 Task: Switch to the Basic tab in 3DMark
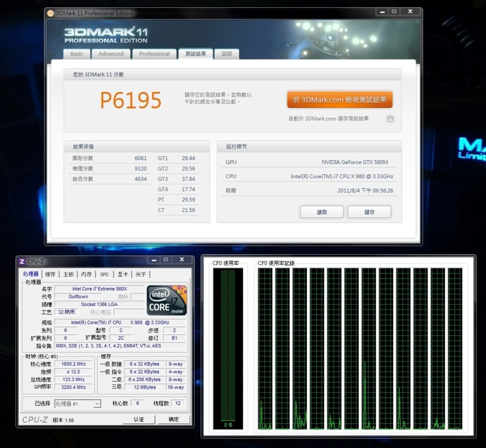click(76, 54)
